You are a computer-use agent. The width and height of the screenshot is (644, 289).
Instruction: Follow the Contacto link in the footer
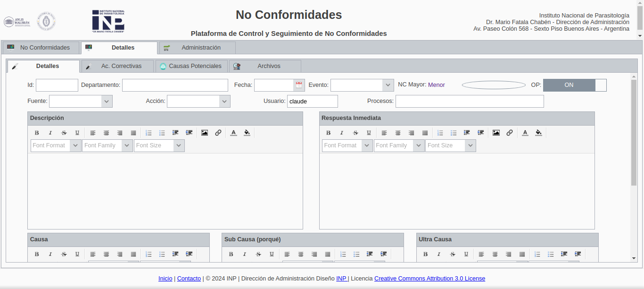pos(189,279)
